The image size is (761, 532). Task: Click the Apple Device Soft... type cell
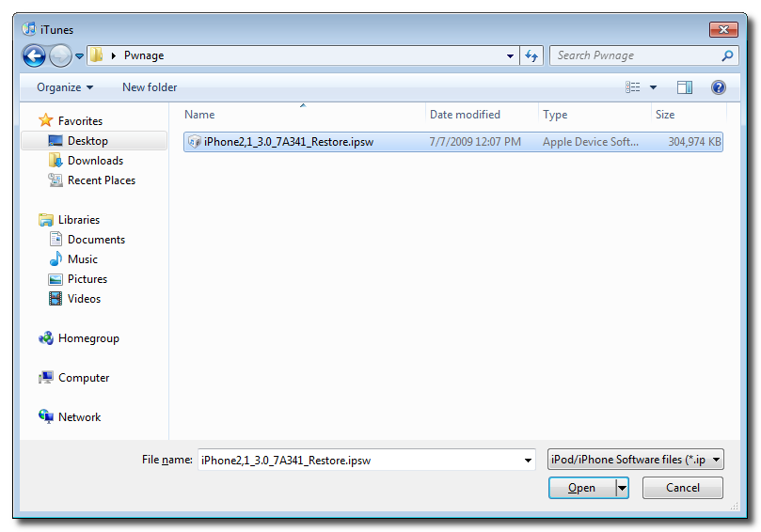tap(590, 142)
